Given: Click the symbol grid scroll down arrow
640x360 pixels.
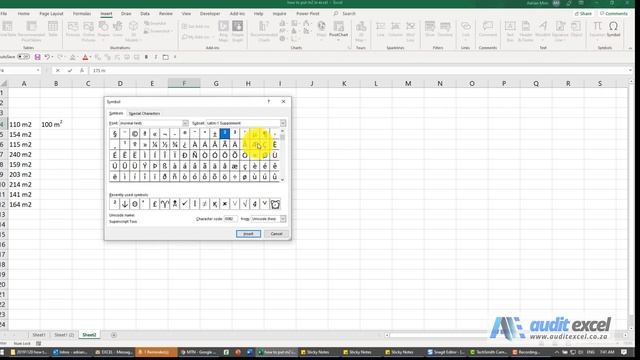Looking at the screenshot, I should (x=282, y=180).
